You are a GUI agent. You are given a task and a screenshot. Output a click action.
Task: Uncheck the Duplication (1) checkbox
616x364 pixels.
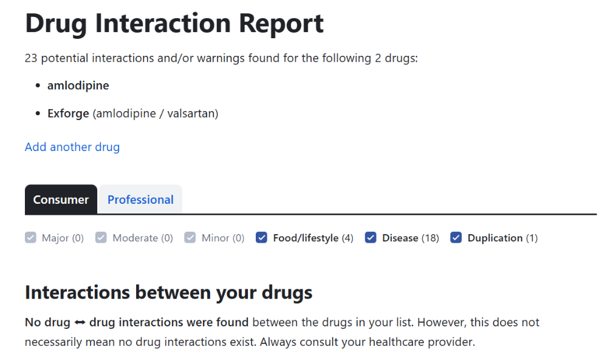(456, 238)
